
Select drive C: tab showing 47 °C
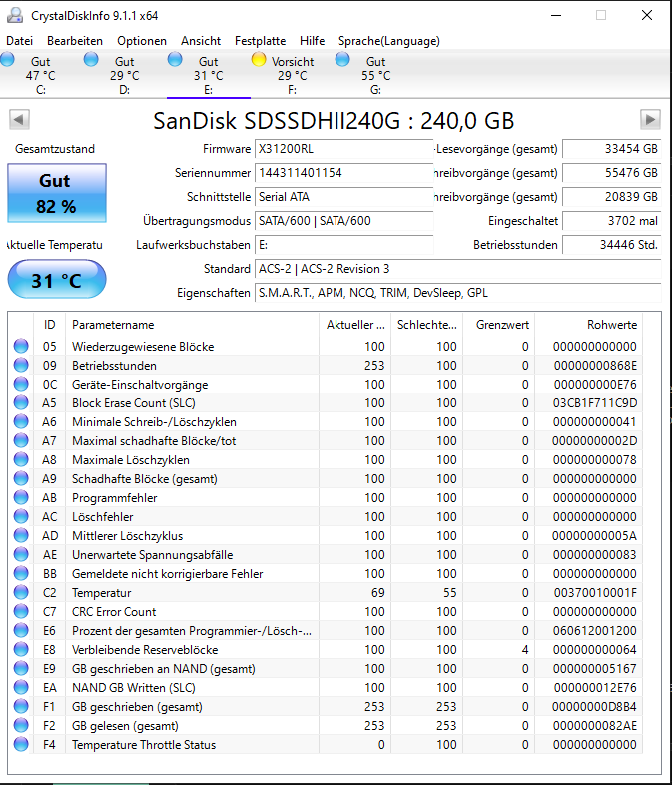point(41,75)
